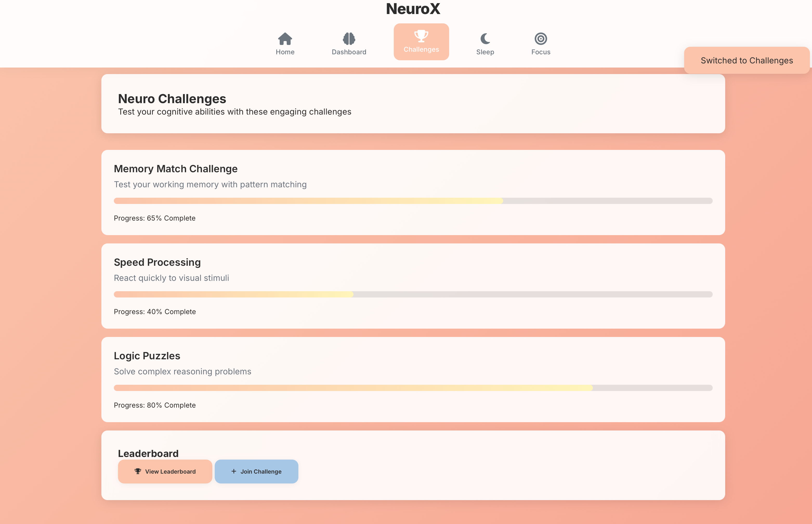Click trophy icon in View Leaderboard
The height and width of the screenshot is (524, 812).
tap(138, 471)
